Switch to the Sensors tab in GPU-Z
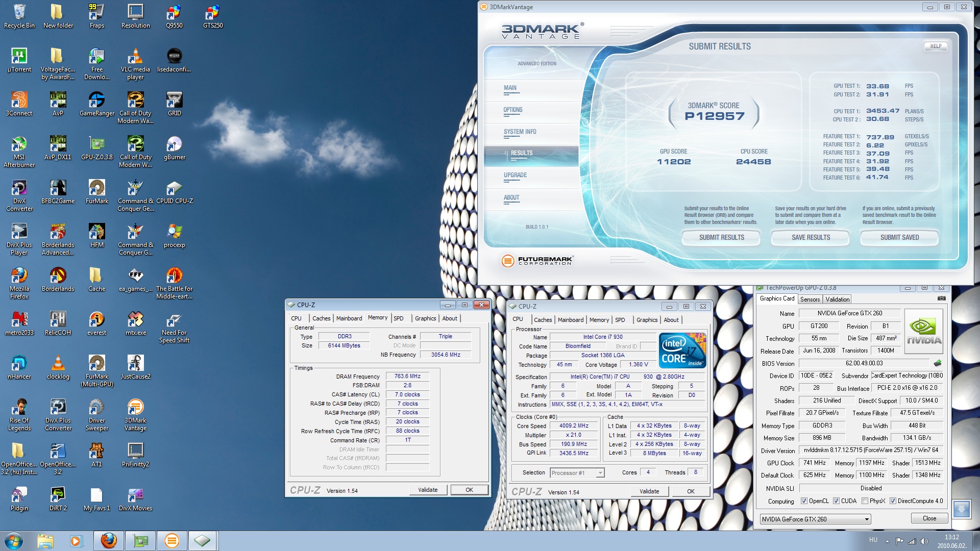The height and width of the screenshot is (551, 980). pos(810,299)
